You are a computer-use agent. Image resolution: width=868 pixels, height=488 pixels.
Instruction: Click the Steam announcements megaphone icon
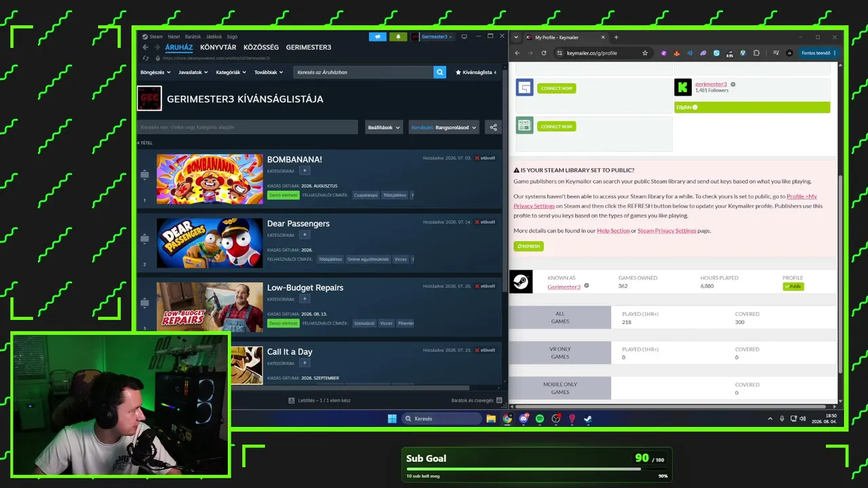(378, 37)
